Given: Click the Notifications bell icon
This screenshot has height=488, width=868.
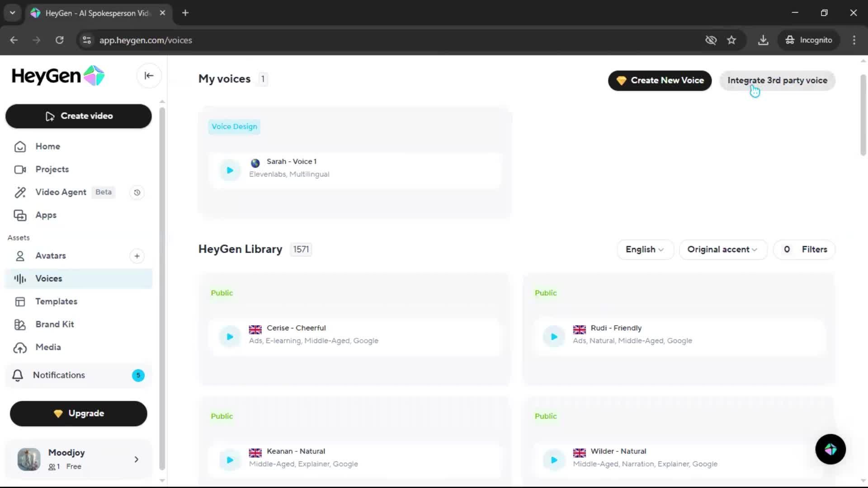Looking at the screenshot, I should (x=18, y=375).
